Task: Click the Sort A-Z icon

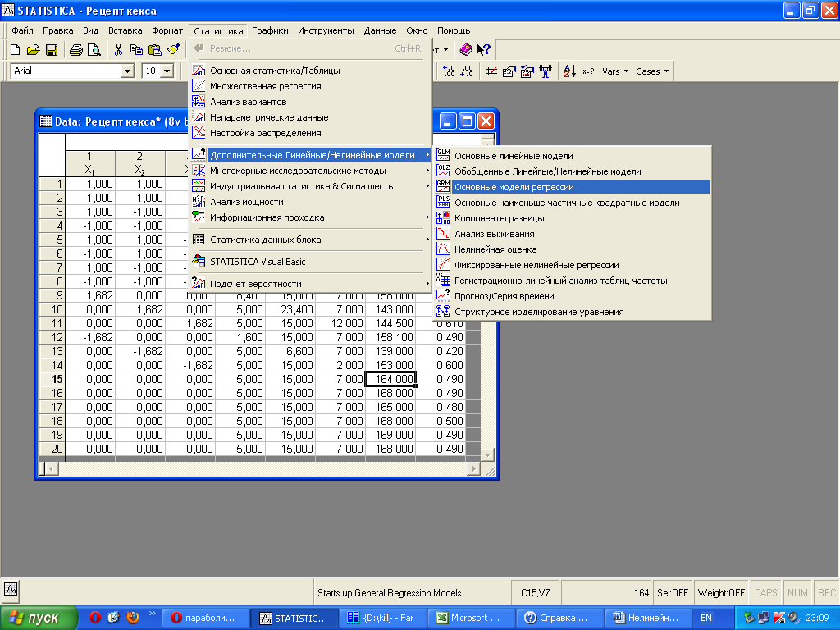Action: point(570,71)
